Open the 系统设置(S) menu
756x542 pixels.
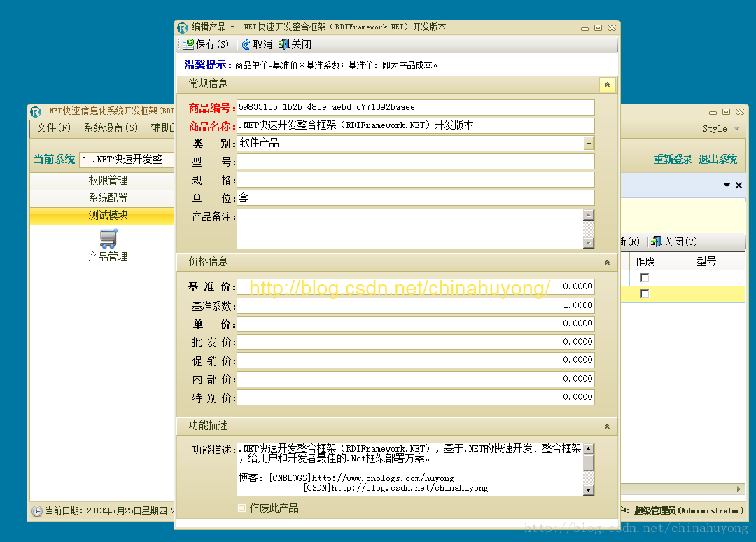point(111,127)
